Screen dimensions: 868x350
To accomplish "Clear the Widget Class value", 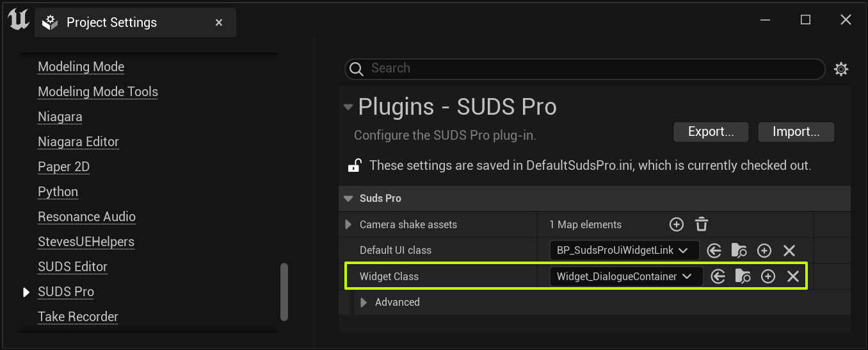I will tap(793, 276).
